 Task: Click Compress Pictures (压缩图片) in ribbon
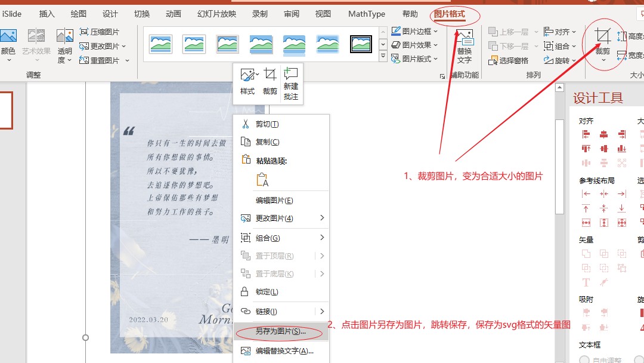100,32
